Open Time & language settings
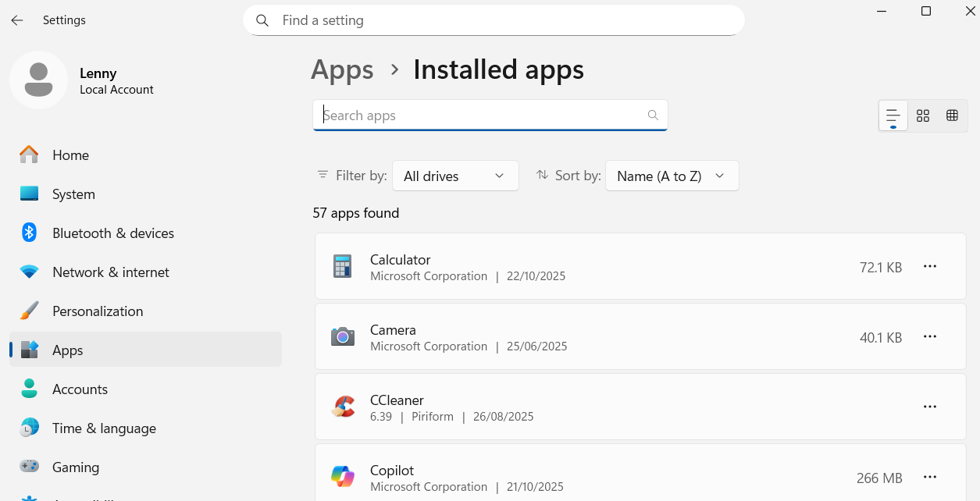This screenshot has width=980, height=501. tap(104, 428)
